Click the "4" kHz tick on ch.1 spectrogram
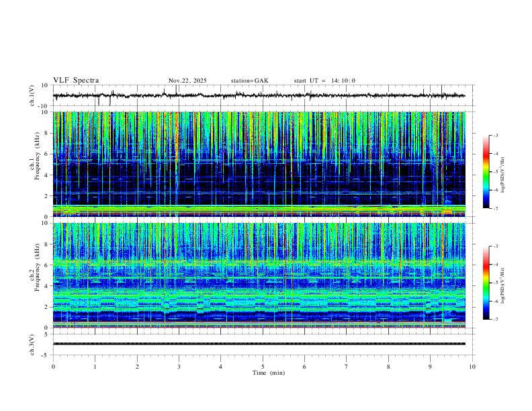The height and width of the screenshot is (411, 532). [47, 175]
